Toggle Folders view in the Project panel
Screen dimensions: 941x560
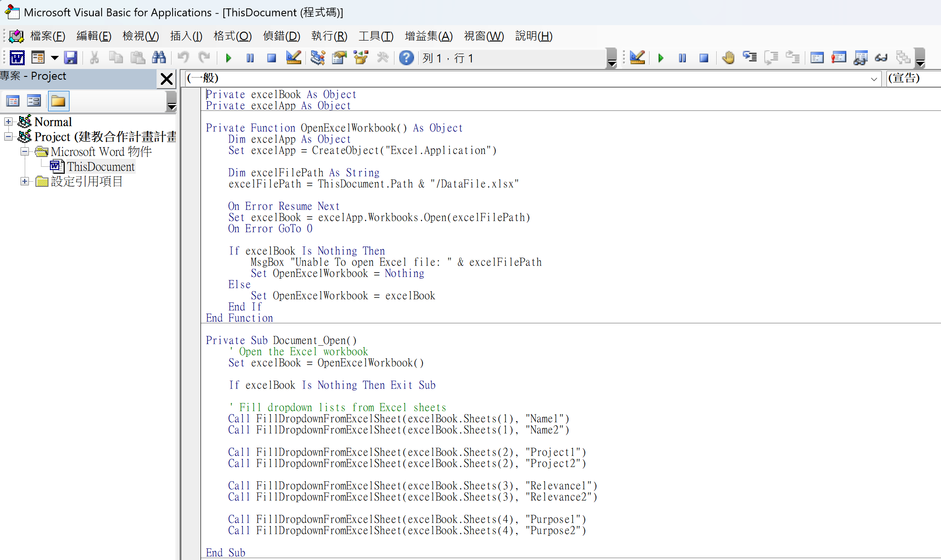point(58,101)
